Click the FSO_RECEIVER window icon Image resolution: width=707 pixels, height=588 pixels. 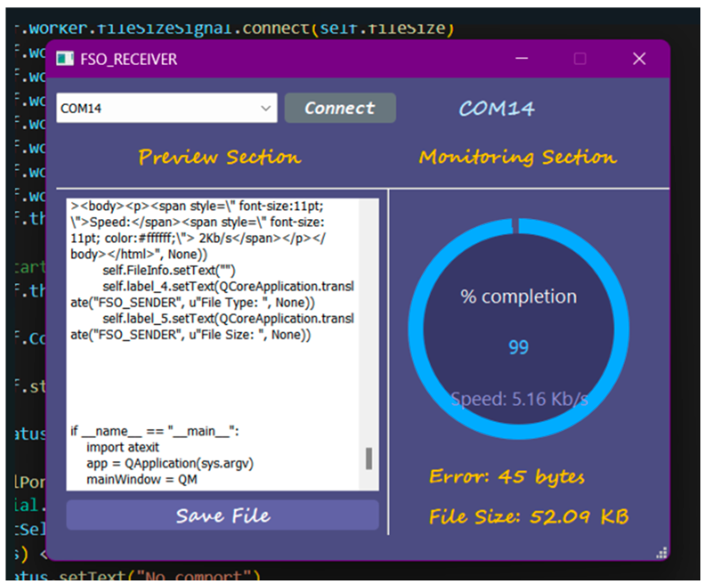tap(65, 59)
